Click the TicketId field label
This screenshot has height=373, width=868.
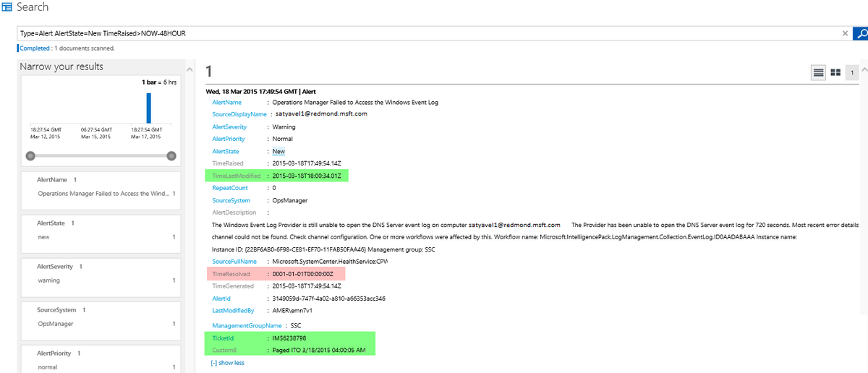click(223, 338)
